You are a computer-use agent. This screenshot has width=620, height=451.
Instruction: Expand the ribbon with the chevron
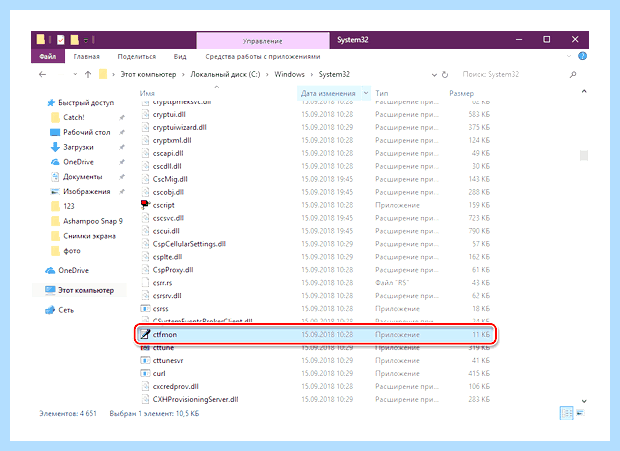[569, 56]
